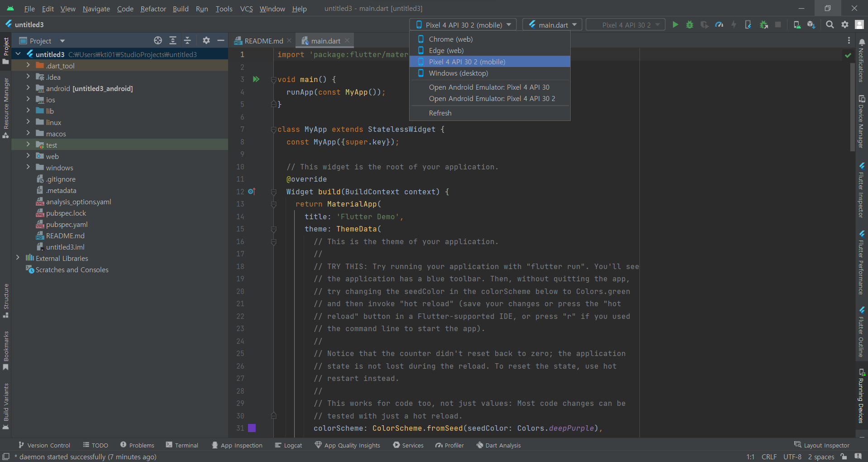Open the Logcat tool window
Image resolution: width=868 pixels, height=462 pixels.
[288, 445]
